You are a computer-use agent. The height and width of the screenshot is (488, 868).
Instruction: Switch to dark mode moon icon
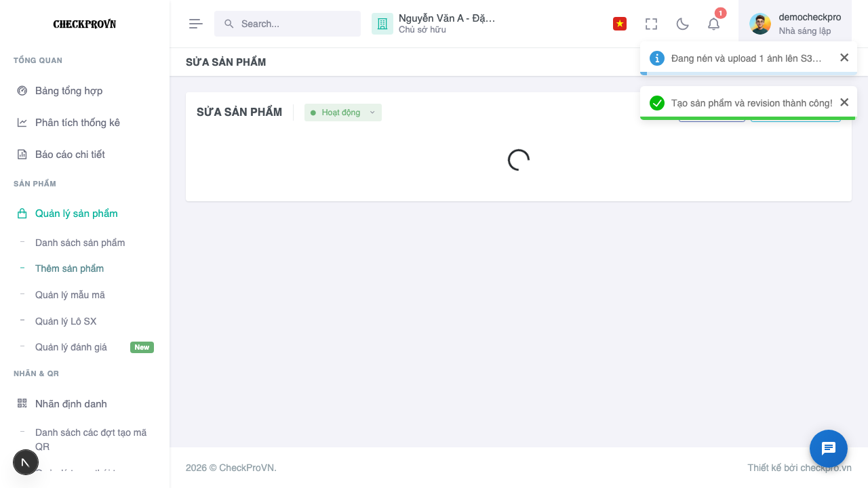pos(683,24)
